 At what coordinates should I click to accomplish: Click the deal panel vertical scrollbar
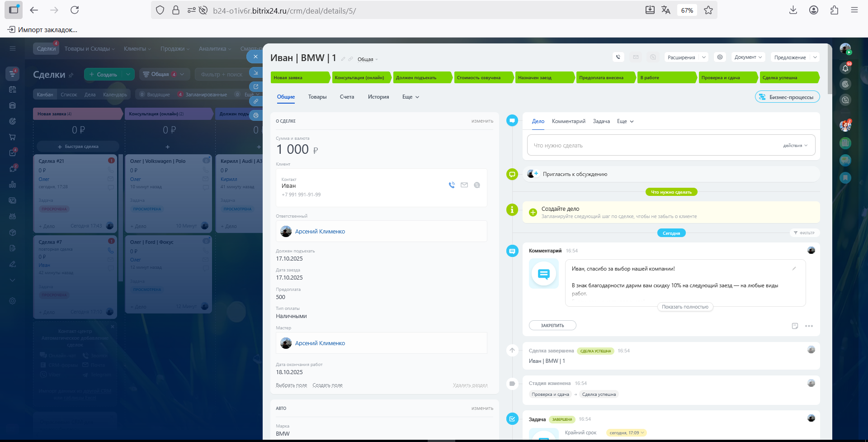[830, 69]
